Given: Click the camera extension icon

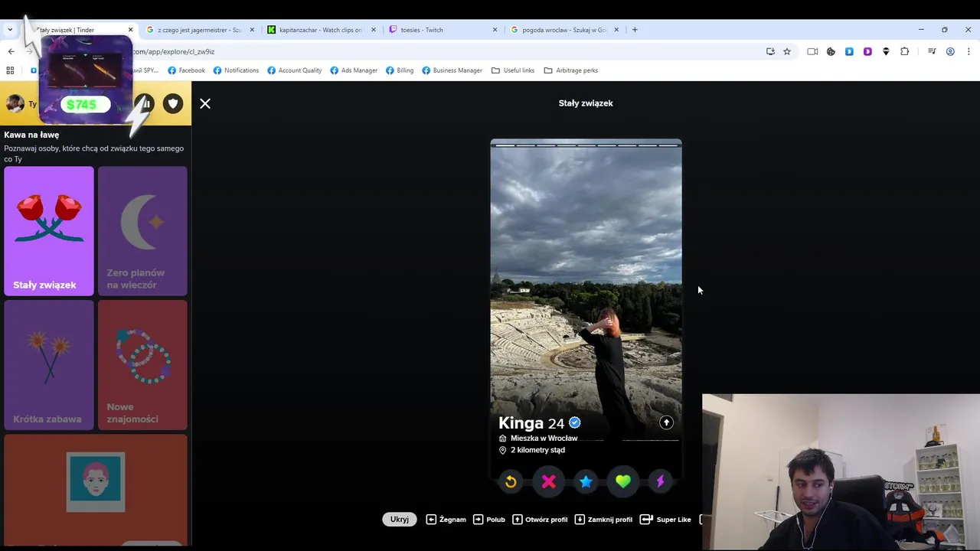Looking at the screenshot, I should click(x=812, y=51).
